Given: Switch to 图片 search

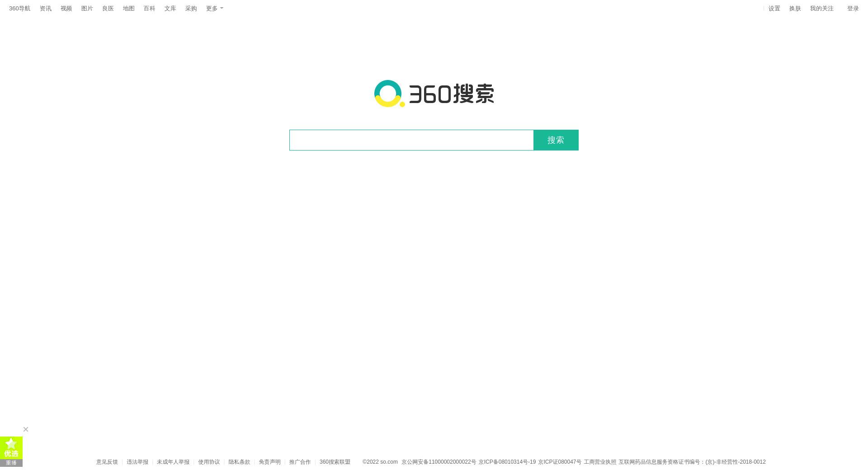Looking at the screenshot, I should [x=87, y=9].
